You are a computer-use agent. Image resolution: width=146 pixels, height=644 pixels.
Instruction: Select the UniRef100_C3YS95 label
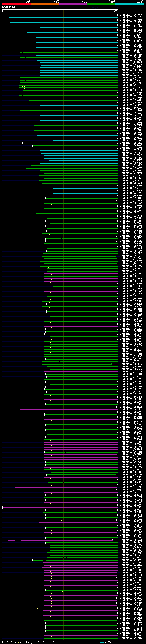[131, 261]
